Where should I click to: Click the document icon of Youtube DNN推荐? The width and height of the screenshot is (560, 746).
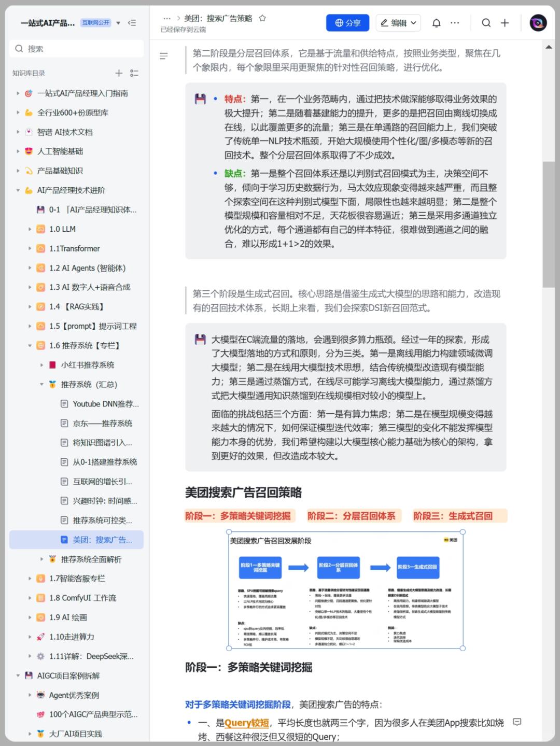[x=64, y=404]
